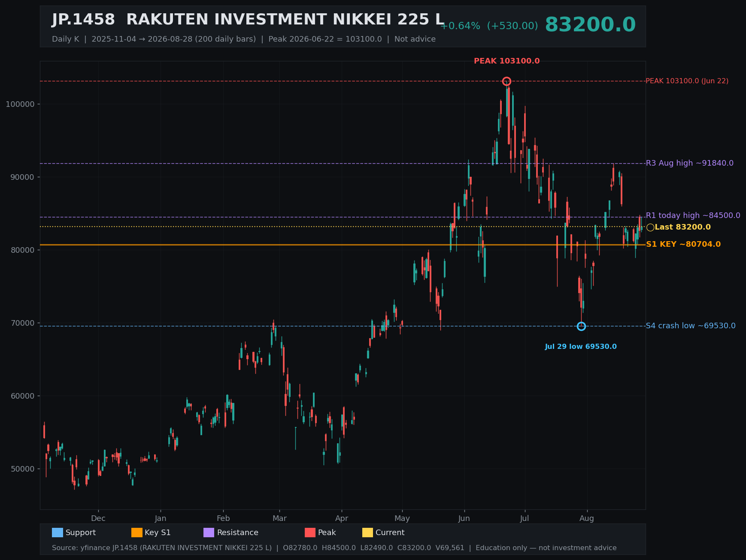This screenshot has height=560, width=746.
Task: Click the '70000' y-axis label
Action: (22, 323)
